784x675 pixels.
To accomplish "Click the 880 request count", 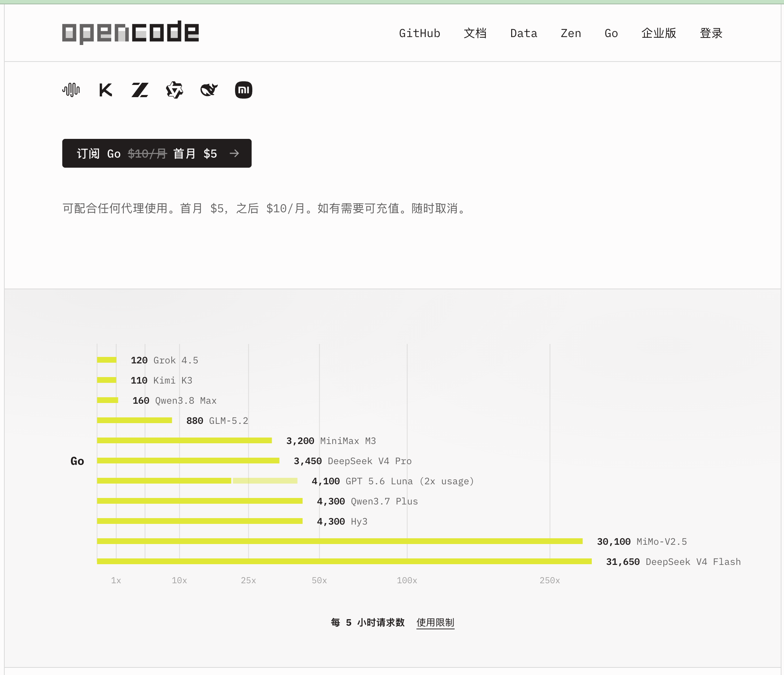I will [x=194, y=421].
